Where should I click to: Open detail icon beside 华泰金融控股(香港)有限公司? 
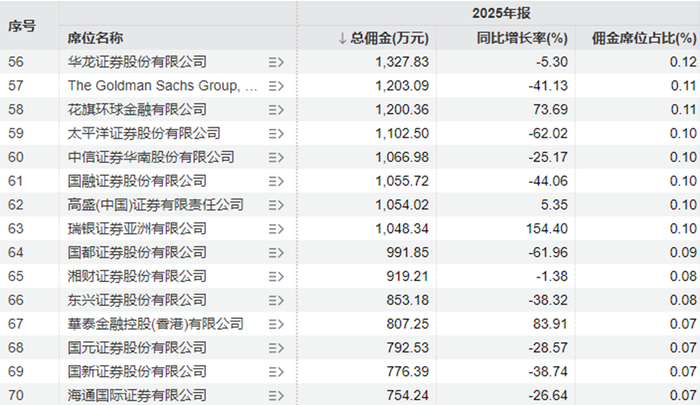pos(277,324)
